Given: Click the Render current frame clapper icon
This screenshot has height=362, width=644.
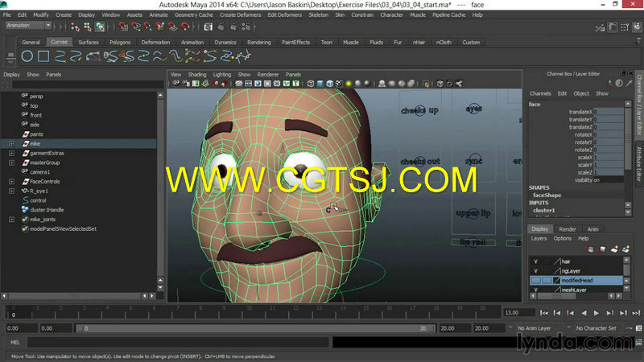Looking at the screenshot, I should coord(221,27).
